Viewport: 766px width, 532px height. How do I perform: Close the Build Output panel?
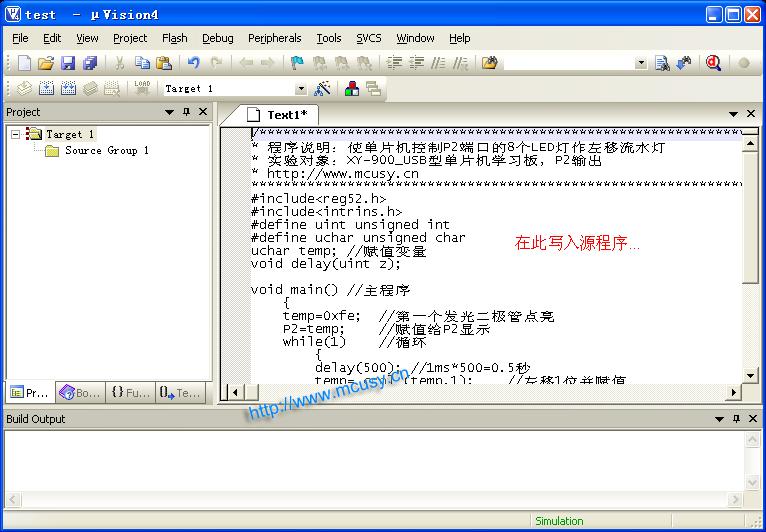click(x=753, y=419)
